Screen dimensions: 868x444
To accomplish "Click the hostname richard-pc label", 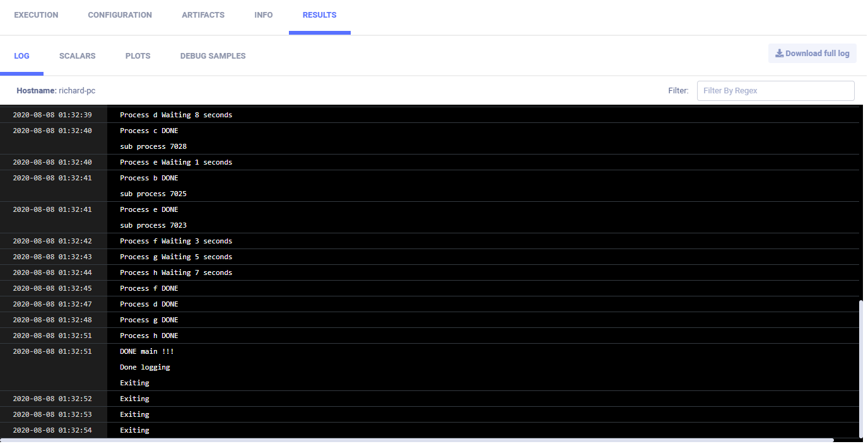I will click(77, 91).
